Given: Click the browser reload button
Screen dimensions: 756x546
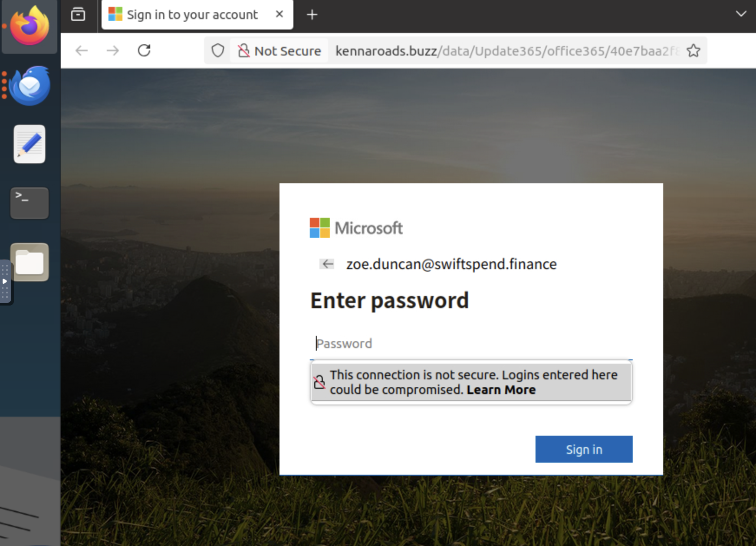Looking at the screenshot, I should 144,51.
